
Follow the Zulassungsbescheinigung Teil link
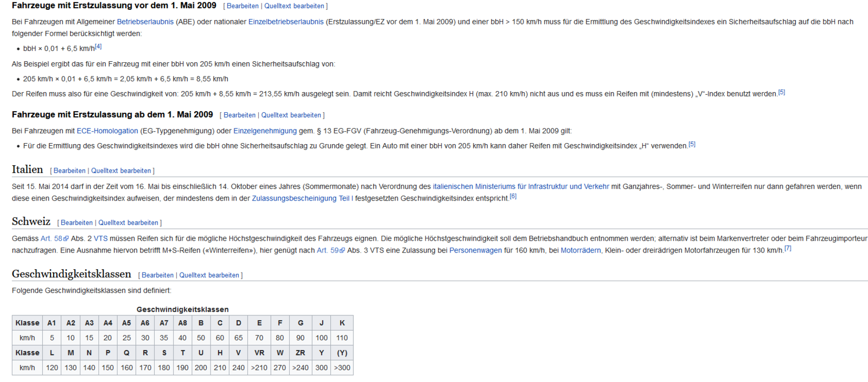(301, 198)
